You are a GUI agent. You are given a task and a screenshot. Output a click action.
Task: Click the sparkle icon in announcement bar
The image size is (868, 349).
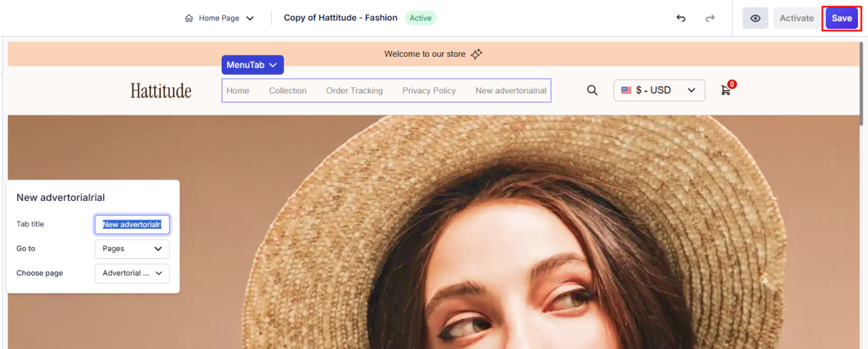476,54
